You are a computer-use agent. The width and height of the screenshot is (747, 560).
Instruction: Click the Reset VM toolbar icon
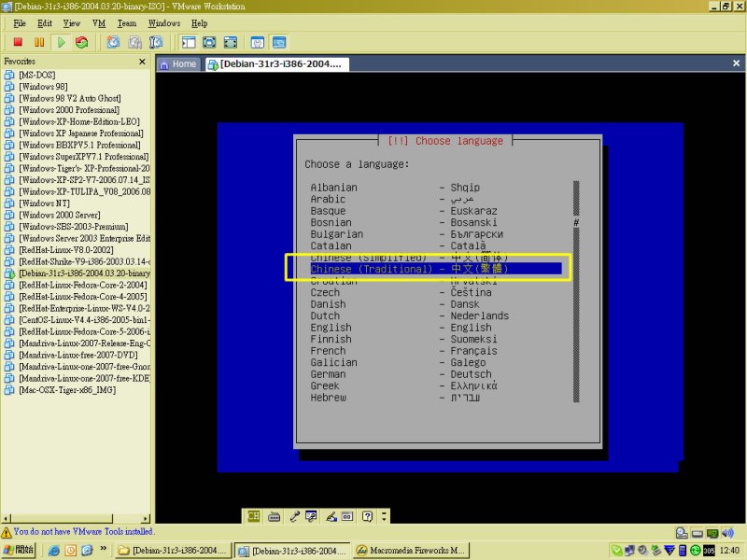[82, 42]
